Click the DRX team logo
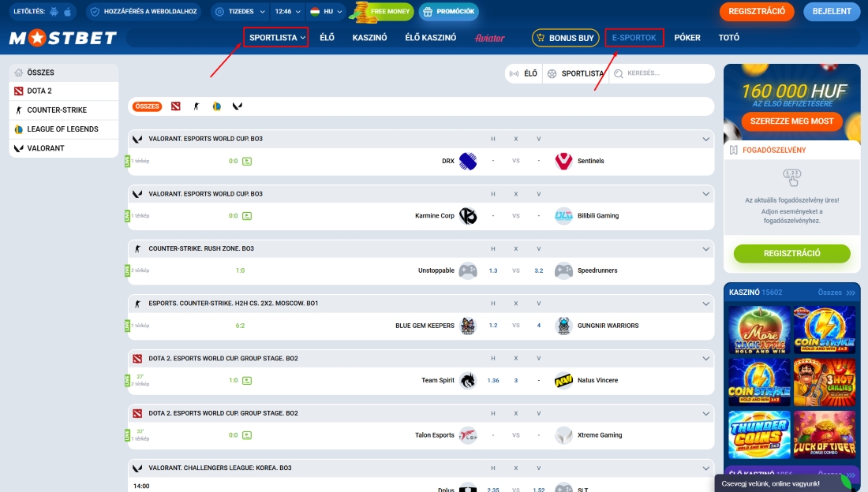Viewport: 868px width, 492px height. [x=468, y=161]
